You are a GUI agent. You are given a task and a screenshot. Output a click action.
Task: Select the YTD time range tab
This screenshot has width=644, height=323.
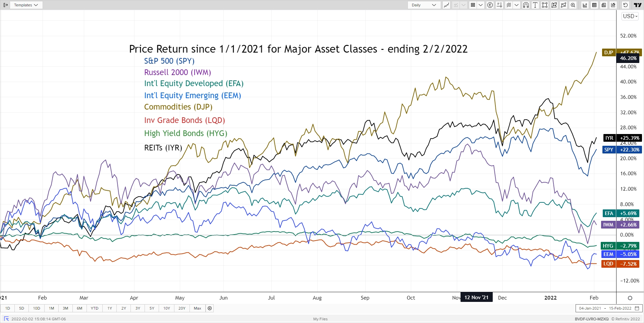(95, 308)
